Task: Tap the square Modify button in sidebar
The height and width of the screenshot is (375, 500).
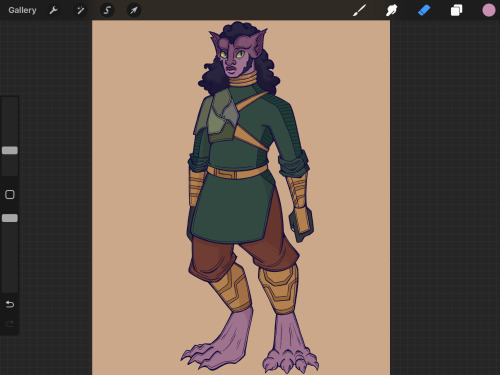Action: [10, 194]
